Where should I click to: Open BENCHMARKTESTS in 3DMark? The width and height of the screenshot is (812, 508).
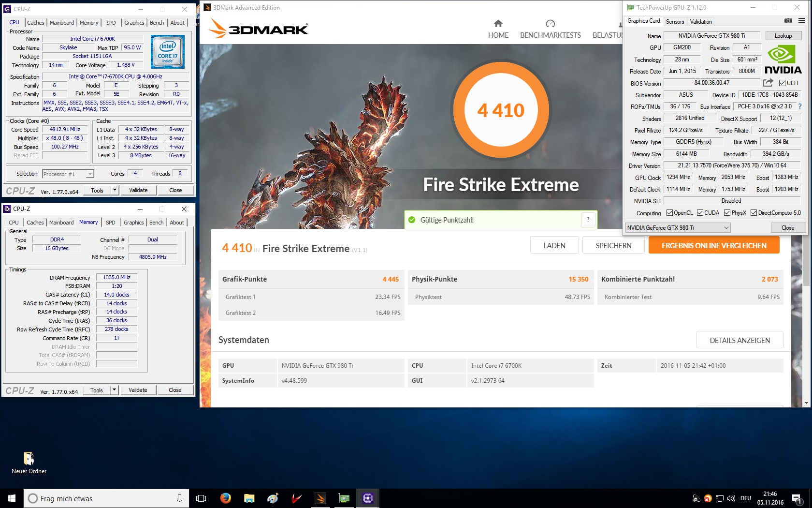point(550,29)
